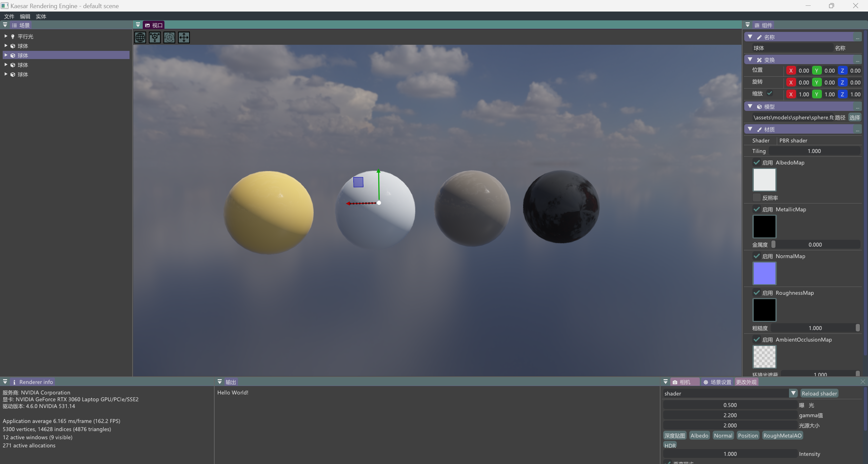The width and height of the screenshot is (868, 464).
Task: Toggle the 缩放 uniform scale checkbox
Action: (770, 93)
